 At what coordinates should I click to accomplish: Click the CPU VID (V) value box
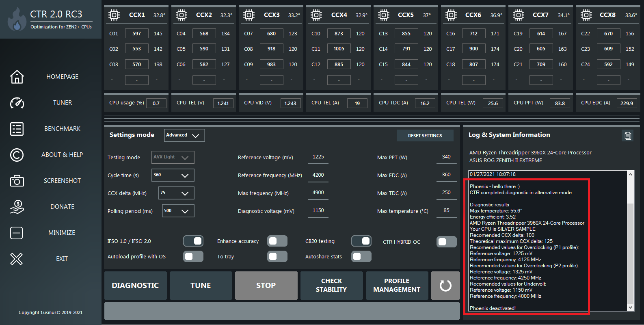coord(290,103)
